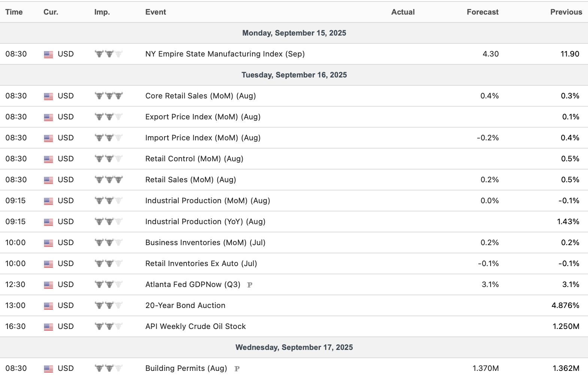Click the Forecast column header
Image resolution: width=588 pixels, height=375 pixels.
pos(482,12)
